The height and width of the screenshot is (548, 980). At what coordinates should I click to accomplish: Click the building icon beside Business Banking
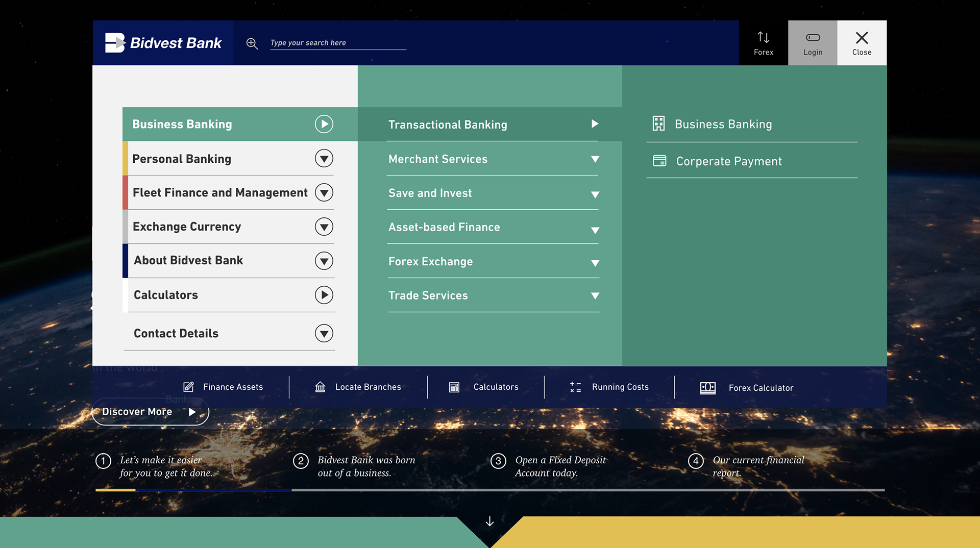point(659,123)
